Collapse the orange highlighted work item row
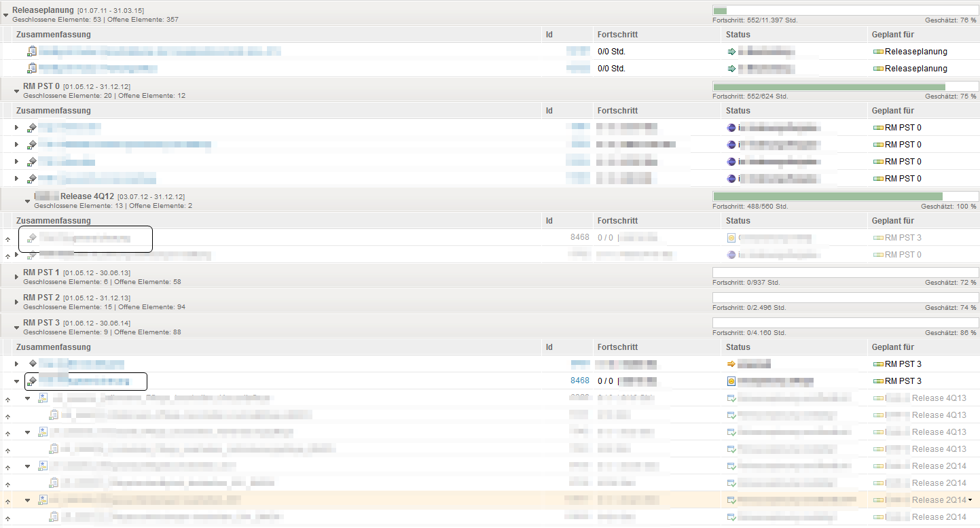Screen dimensions: 980x528 (x=28, y=500)
